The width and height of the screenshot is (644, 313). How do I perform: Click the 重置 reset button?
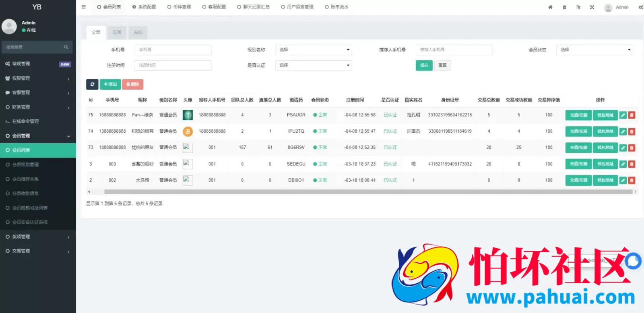coord(442,65)
